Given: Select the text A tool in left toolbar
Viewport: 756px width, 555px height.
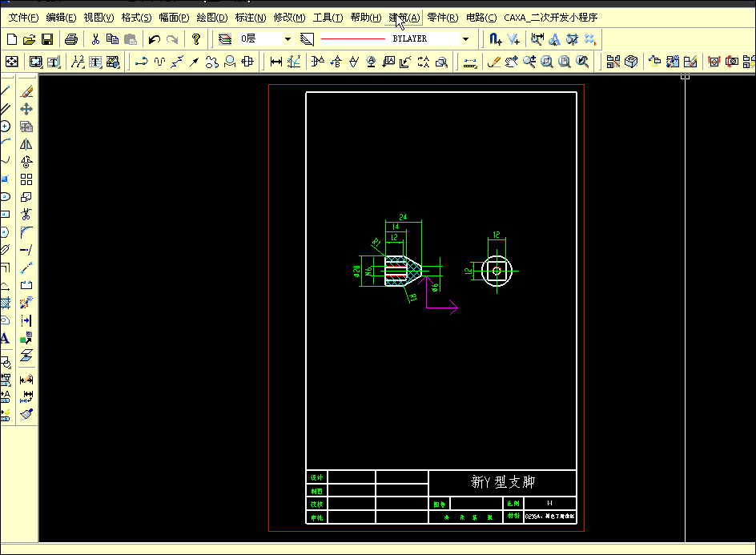Looking at the screenshot, I should [x=5, y=338].
